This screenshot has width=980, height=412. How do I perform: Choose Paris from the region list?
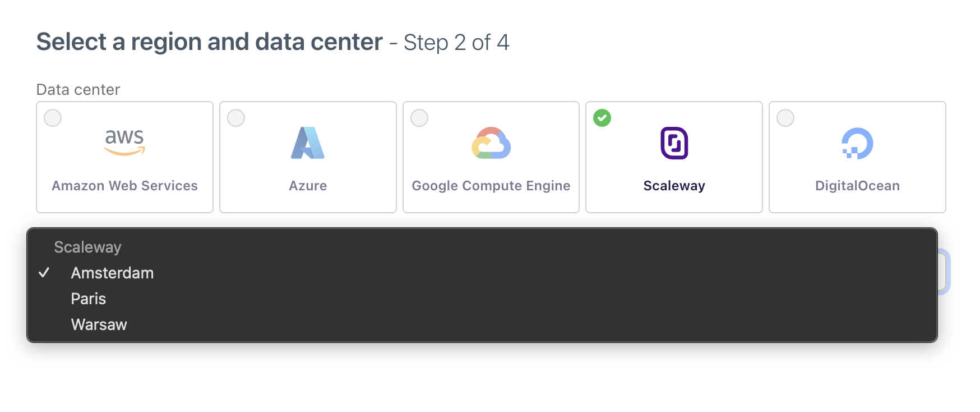pos(89,299)
